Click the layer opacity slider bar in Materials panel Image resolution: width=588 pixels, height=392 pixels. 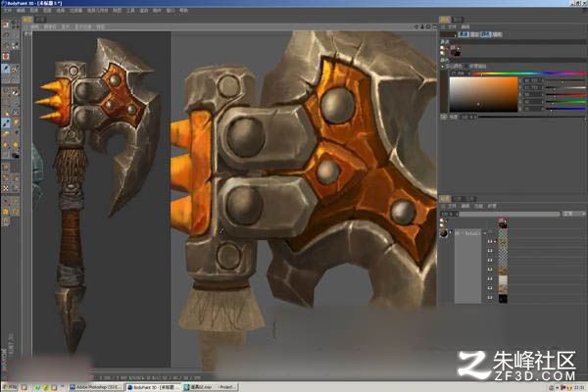click(x=510, y=214)
